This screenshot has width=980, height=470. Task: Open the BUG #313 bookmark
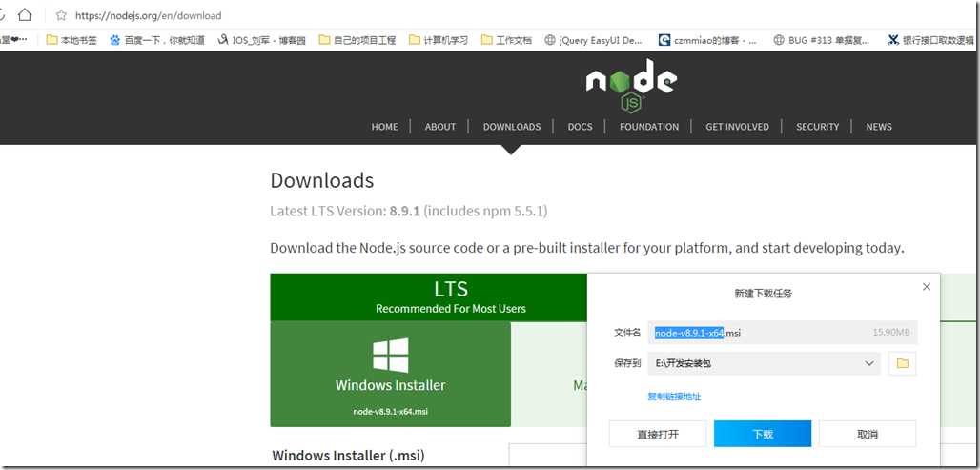coord(821,40)
